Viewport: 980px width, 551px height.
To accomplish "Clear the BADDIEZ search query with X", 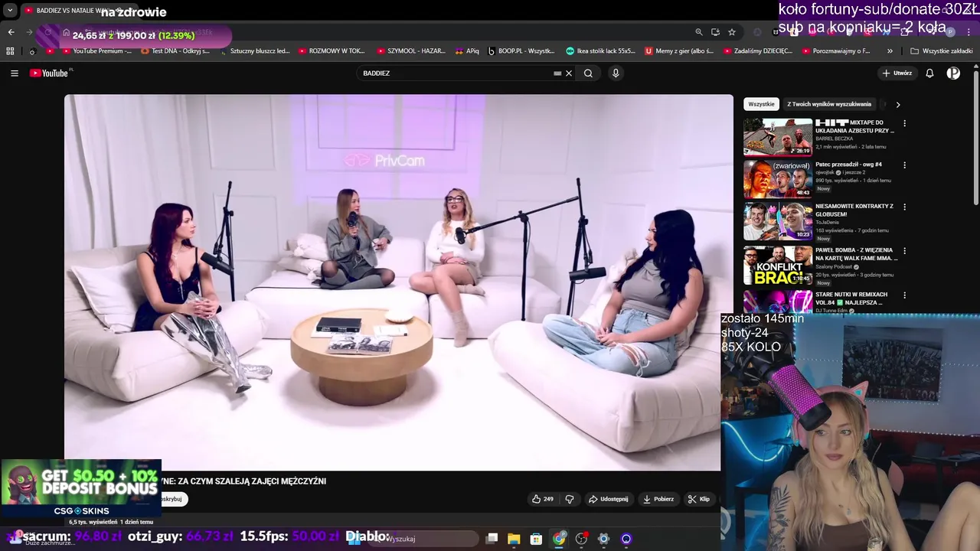I will (569, 73).
